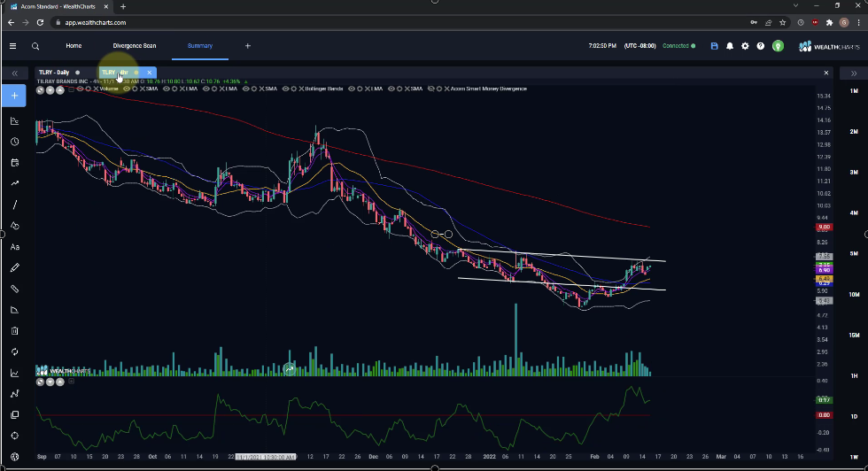The width and height of the screenshot is (868, 471).
Task: Set timeframe to 1M
Action: click(x=854, y=91)
